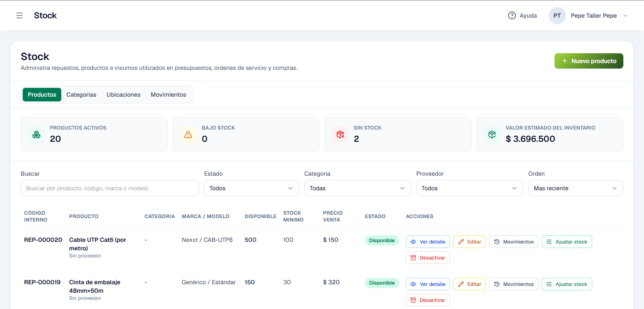Click the archive icon for REP-000020 Desactivar
Screen dimensions: 644x309
(413, 258)
